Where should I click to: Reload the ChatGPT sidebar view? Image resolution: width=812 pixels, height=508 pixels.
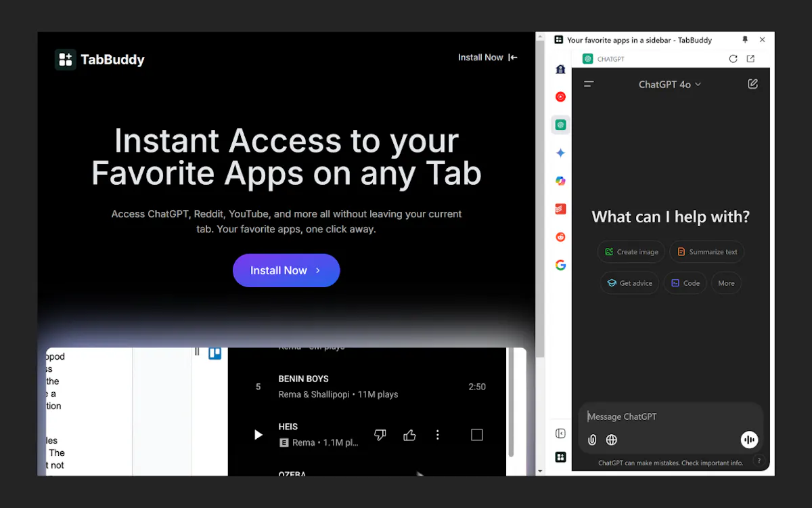coord(733,59)
